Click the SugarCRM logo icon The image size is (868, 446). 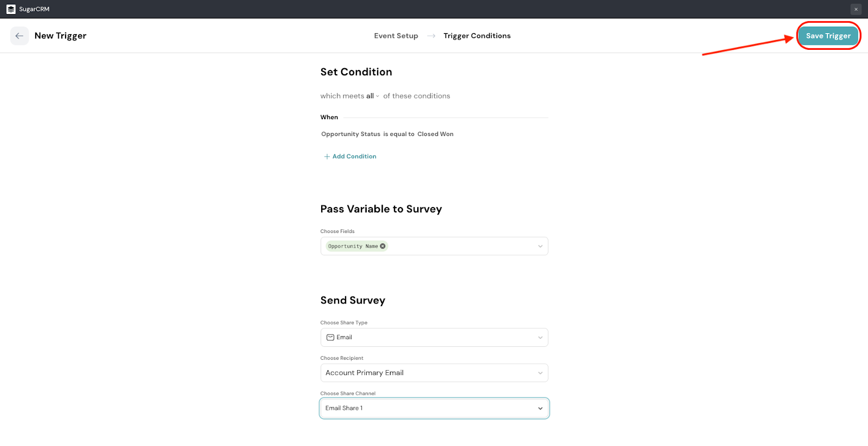pyautogui.click(x=11, y=9)
